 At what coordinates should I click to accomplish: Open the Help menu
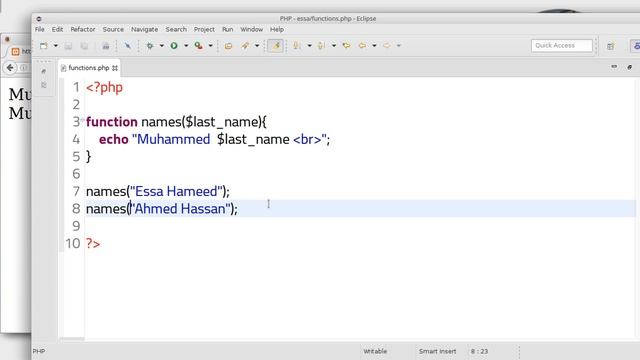(x=277, y=29)
